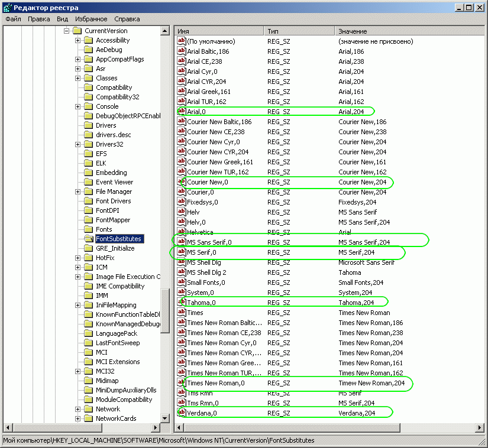This screenshot has height=448, width=488.
Task: Open the Справка menu
Action: coord(127,19)
